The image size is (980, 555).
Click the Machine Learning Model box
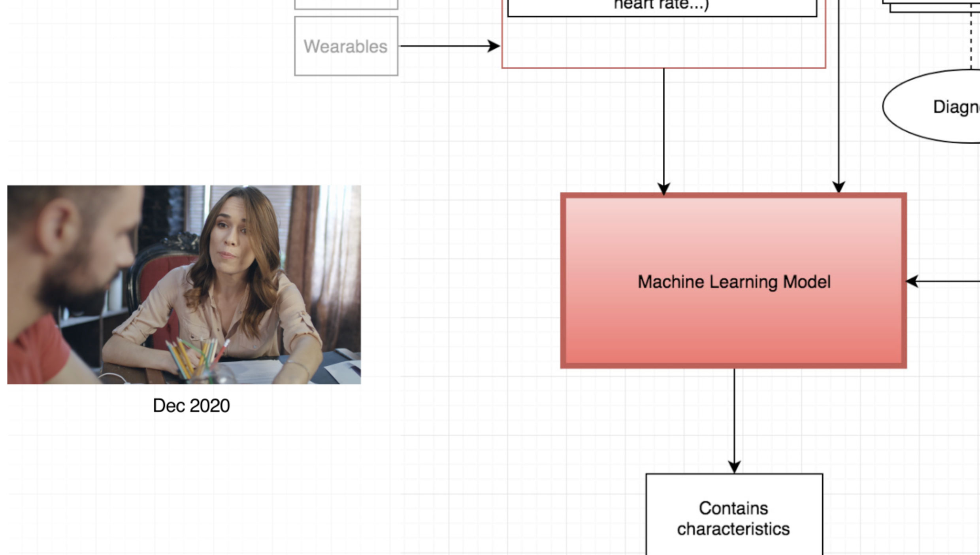point(733,281)
